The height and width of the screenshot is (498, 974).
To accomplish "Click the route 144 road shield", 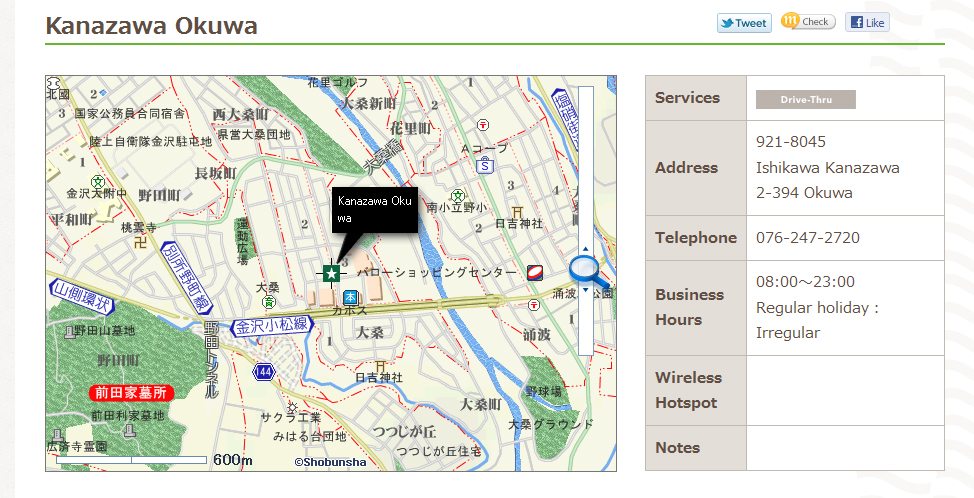I will [264, 371].
